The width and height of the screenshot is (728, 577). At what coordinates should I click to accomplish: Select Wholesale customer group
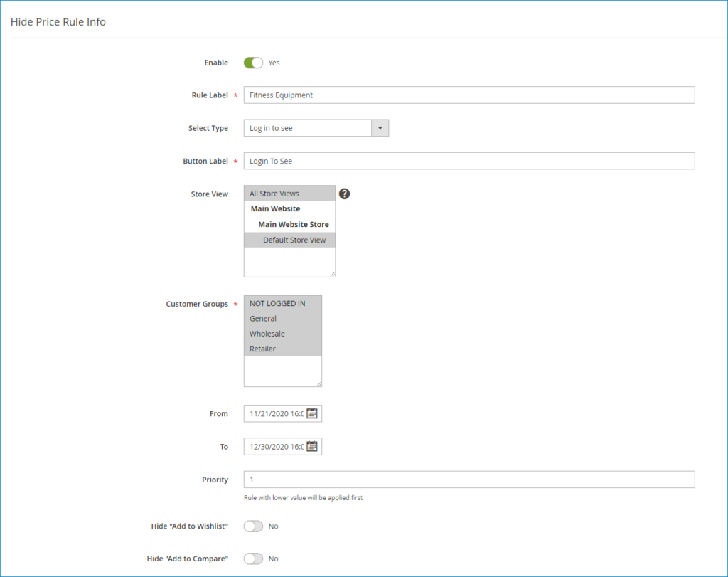coord(283,334)
